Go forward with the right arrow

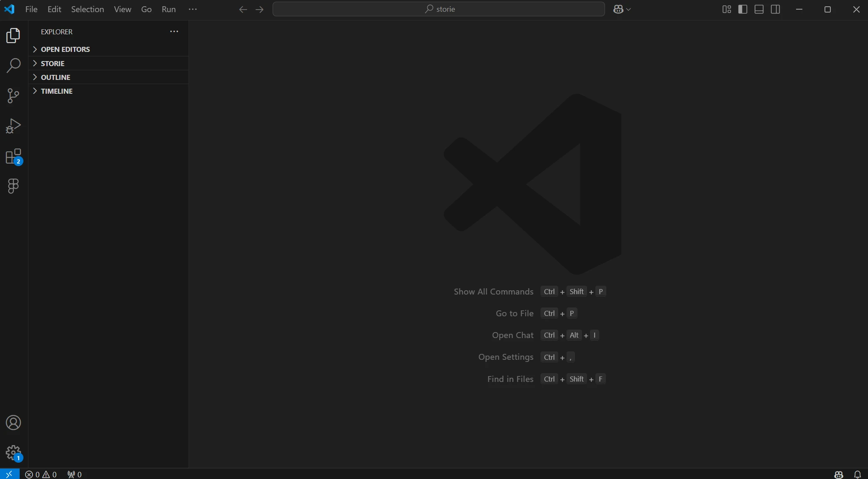(259, 9)
